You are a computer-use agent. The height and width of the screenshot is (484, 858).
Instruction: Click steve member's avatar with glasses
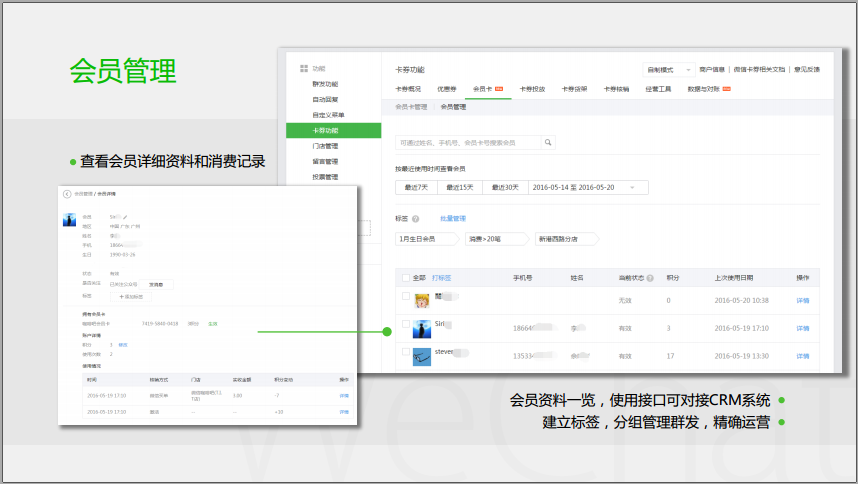click(422, 355)
